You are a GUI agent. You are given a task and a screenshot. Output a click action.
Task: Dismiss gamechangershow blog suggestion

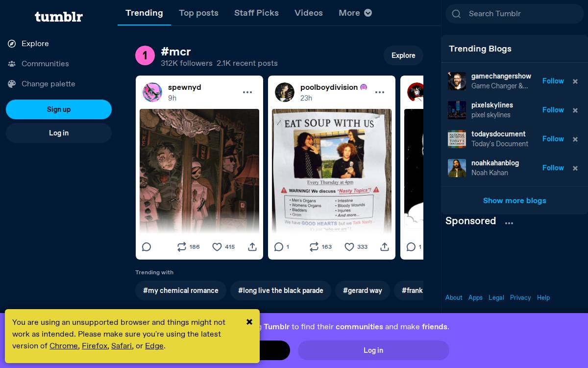click(x=575, y=81)
